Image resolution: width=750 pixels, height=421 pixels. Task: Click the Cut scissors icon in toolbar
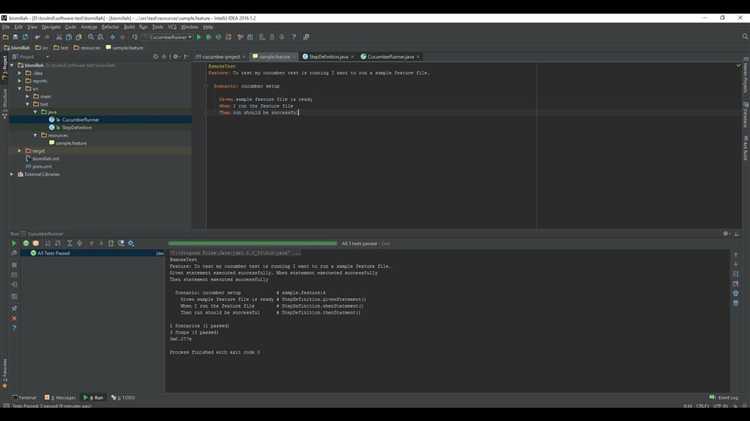59,37
